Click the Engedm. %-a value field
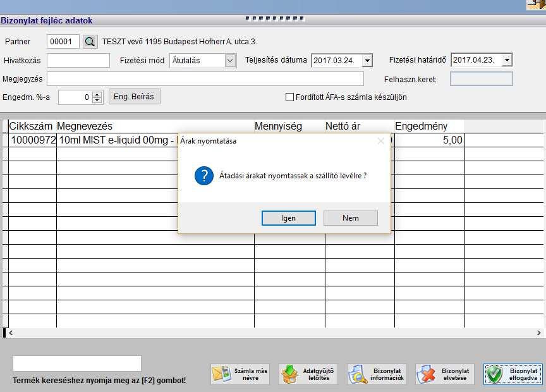Screen dimensions: 546x392 pos(76,97)
